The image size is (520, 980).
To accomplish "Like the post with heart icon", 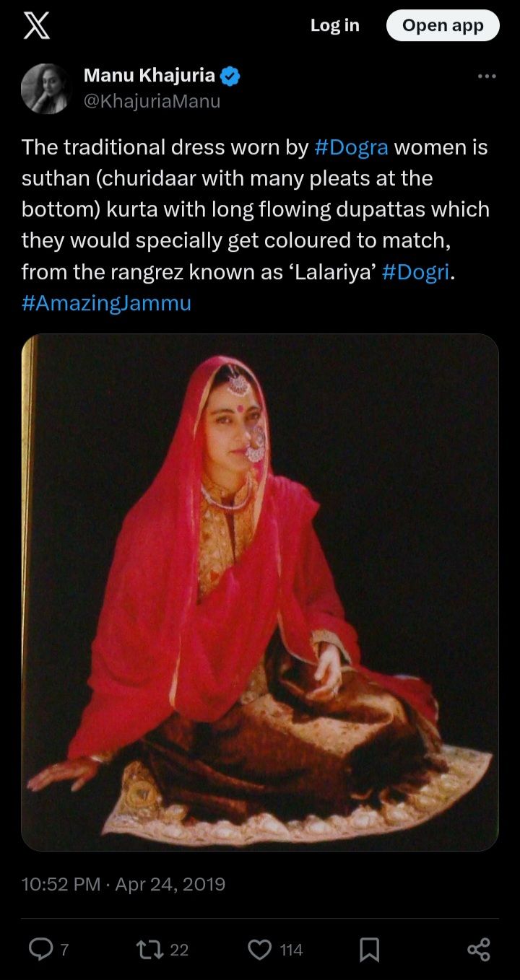I will (260, 949).
